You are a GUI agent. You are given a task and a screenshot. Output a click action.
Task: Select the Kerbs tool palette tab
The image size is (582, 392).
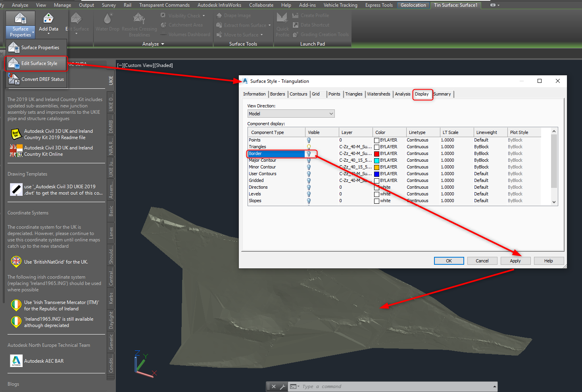[x=111, y=298]
